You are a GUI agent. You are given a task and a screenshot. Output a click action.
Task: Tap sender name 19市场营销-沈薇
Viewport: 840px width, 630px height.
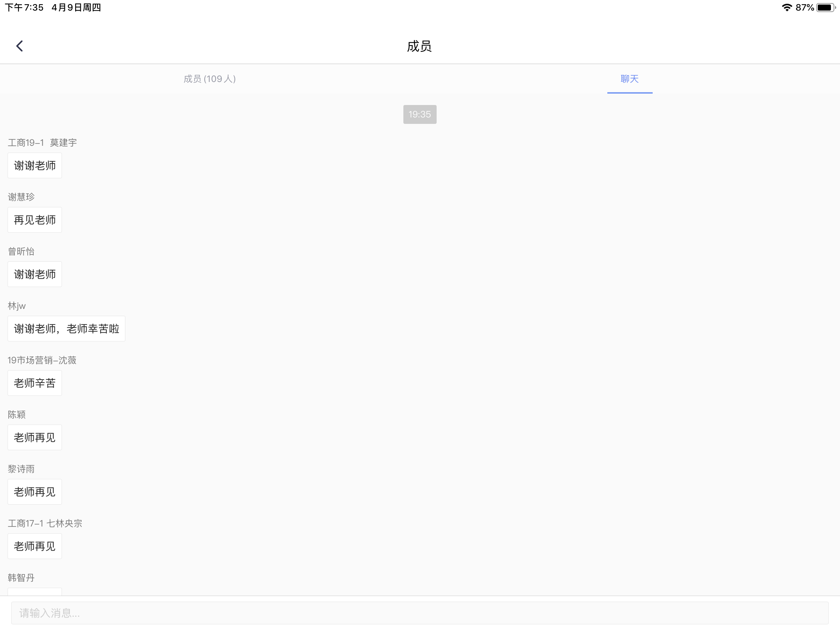(x=42, y=360)
